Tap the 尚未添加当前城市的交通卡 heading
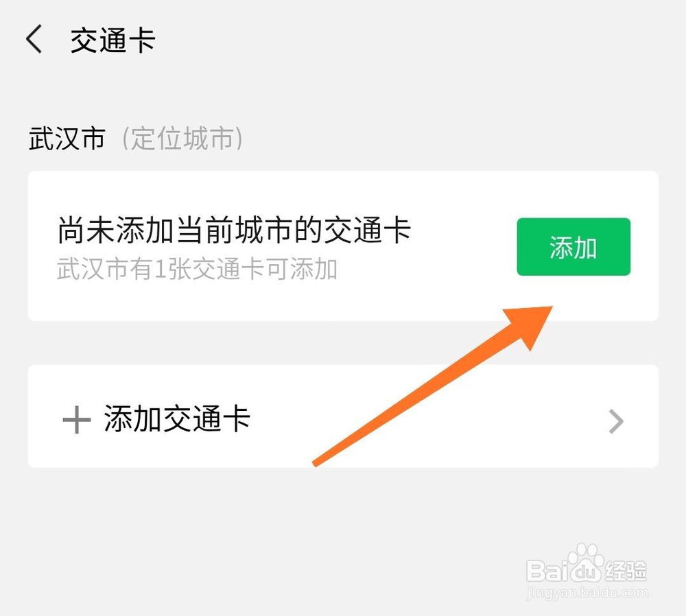Viewport: 686px width, 616px height. pos(235,230)
